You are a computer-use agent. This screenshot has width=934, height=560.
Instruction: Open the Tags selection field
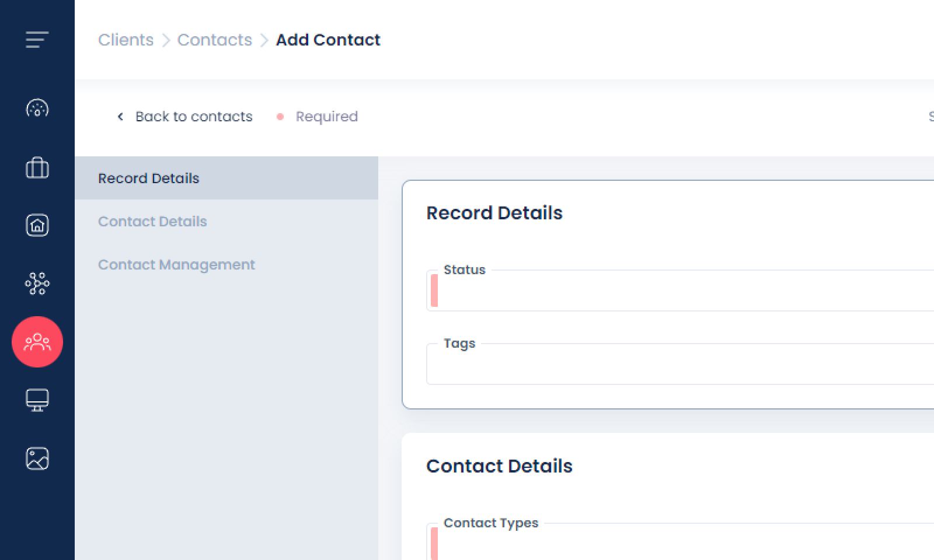683,365
